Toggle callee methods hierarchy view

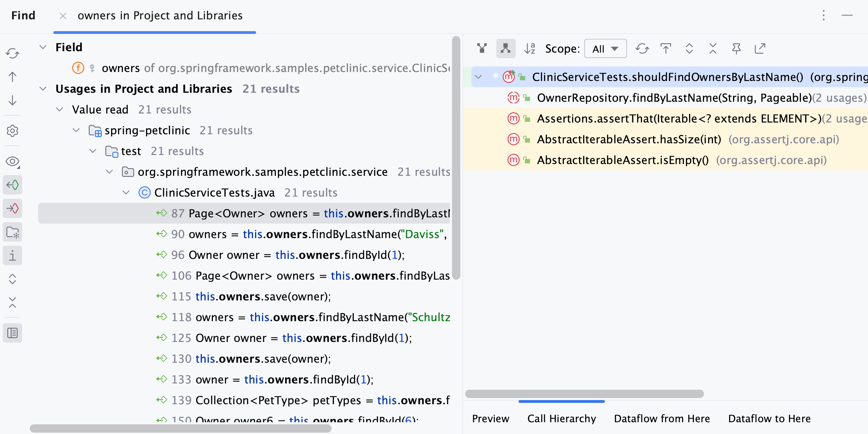click(x=506, y=49)
